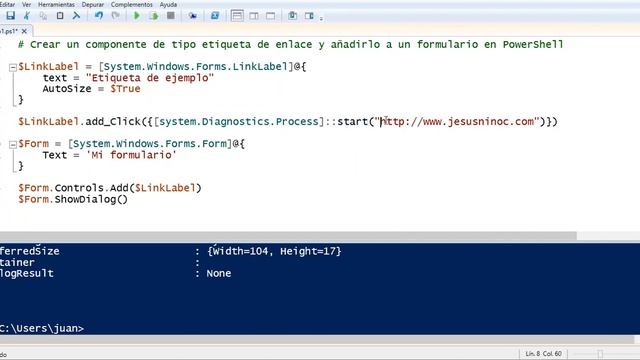
Task: Click the 'None' value in console output
Action: (219, 273)
